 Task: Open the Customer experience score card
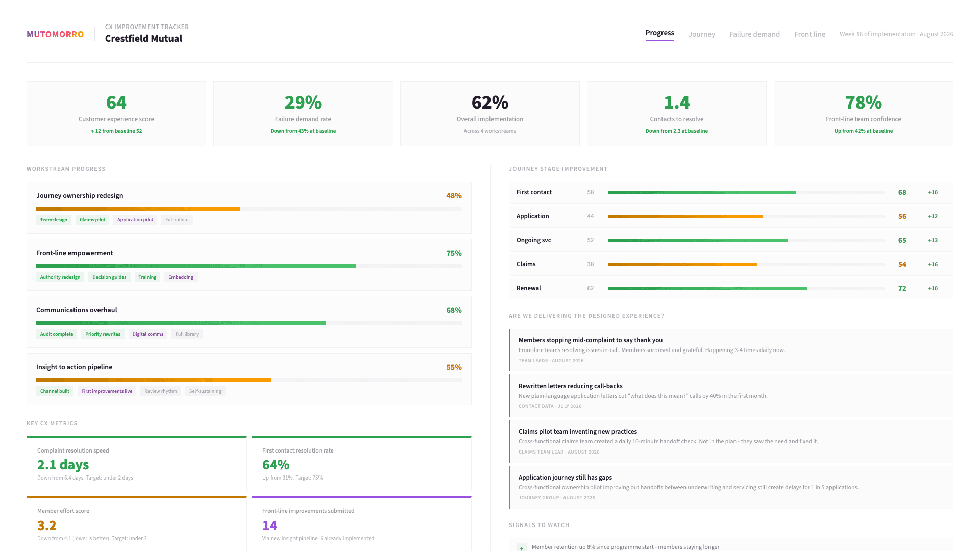(x=116, y=113)
